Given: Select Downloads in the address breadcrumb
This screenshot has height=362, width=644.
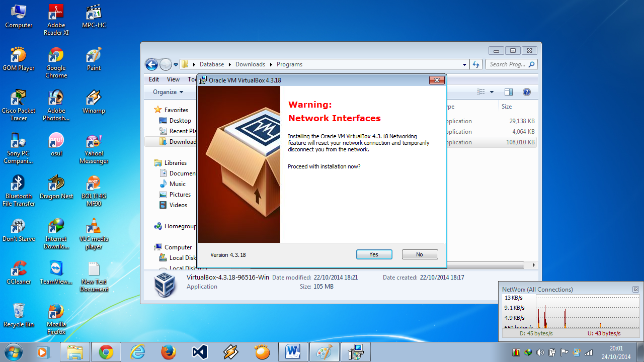Looking at the screenshot, I should coord(250,64).
